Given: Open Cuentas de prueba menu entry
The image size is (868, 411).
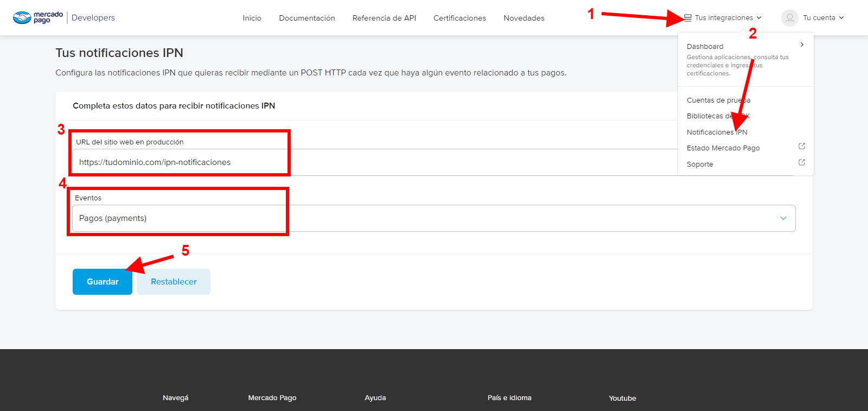Looking at the screenshot, I should pos(718,100).
